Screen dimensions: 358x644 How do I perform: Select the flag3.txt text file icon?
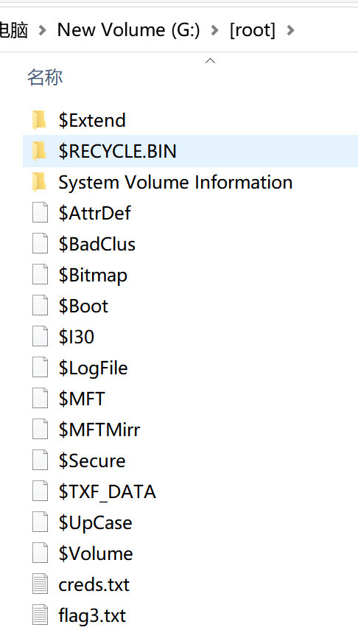[41, 616]
